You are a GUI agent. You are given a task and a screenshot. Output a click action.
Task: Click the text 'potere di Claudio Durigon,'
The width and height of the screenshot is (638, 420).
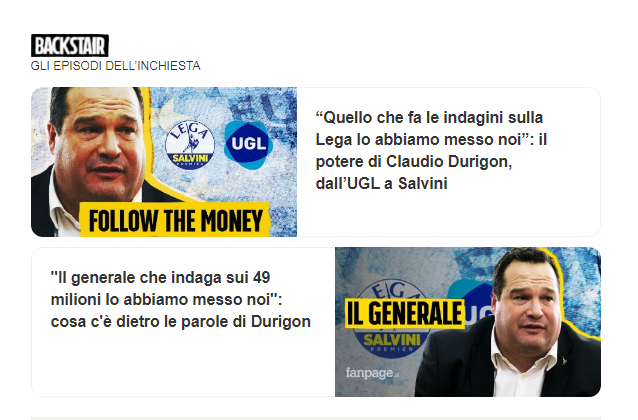[x=414, y=161]
